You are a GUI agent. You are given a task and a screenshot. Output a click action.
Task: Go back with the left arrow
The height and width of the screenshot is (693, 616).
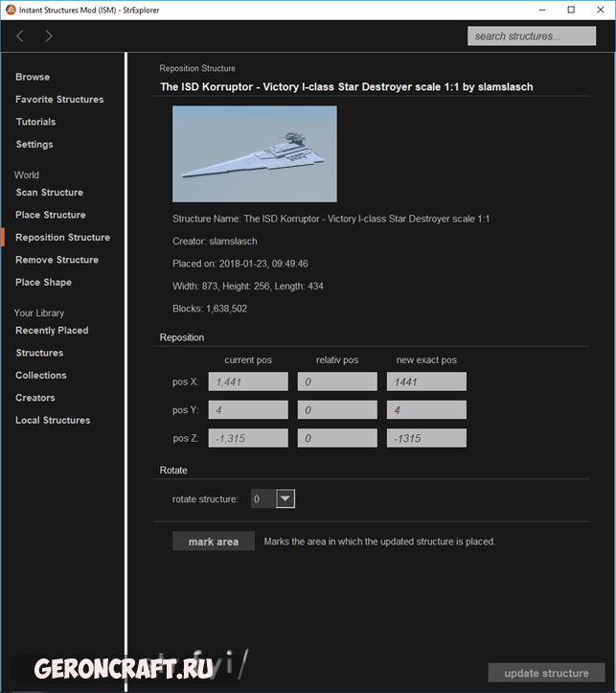(20, 36)
